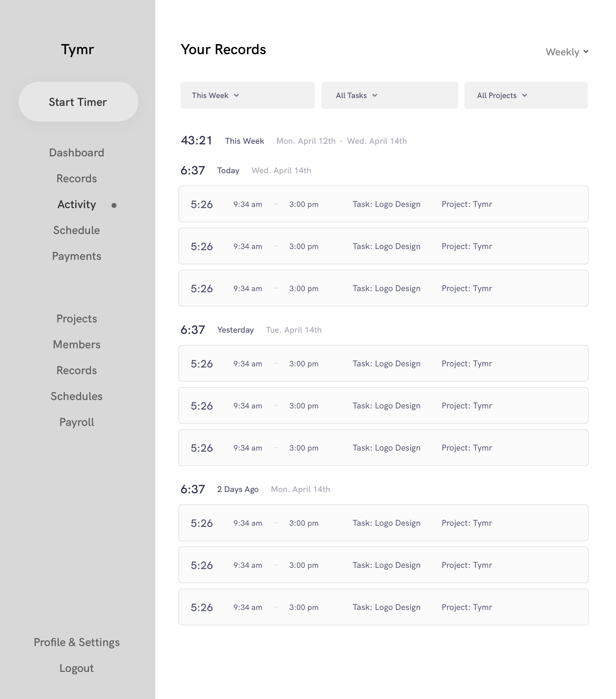This screenshot has height=699, width=616.
Task: Open Activity in the sidebar
Action: click(x=77, y=204)
